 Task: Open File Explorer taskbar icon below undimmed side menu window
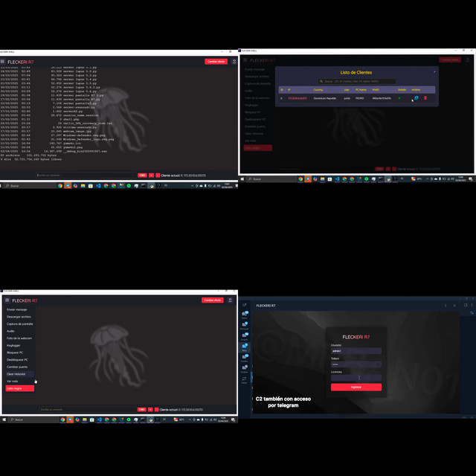point(85,419)
